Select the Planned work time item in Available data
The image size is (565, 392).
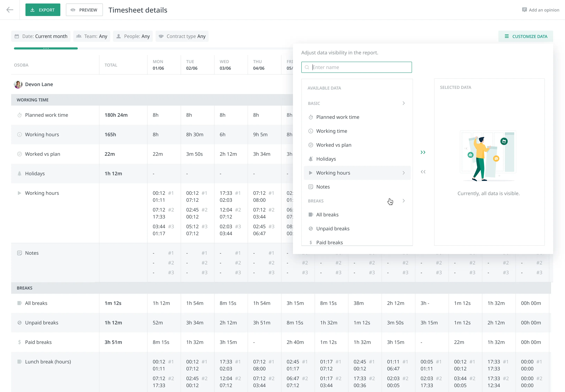pos(337,117)
